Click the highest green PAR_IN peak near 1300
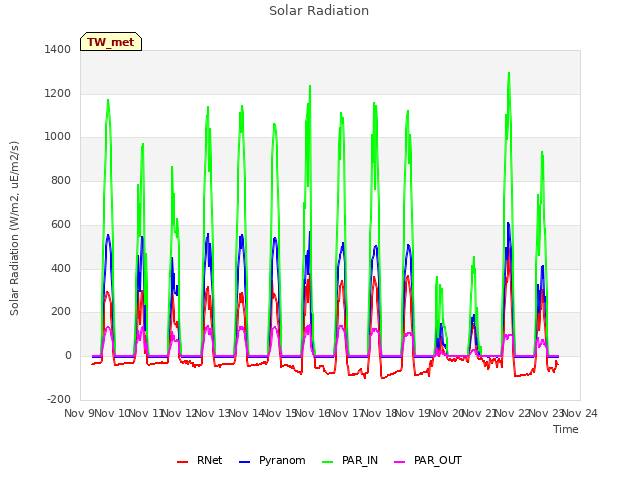Screen dimensions: 640x480 pyautogui.click(x=509, y=73)
